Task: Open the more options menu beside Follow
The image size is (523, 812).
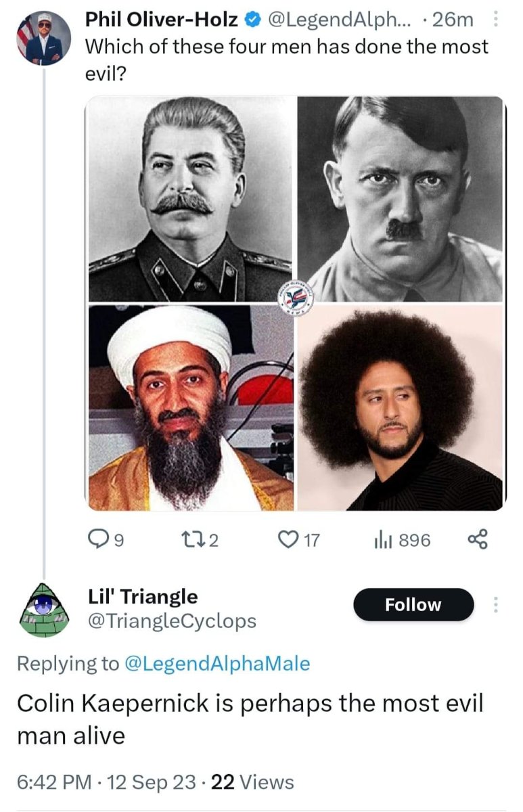Action: 496,605
